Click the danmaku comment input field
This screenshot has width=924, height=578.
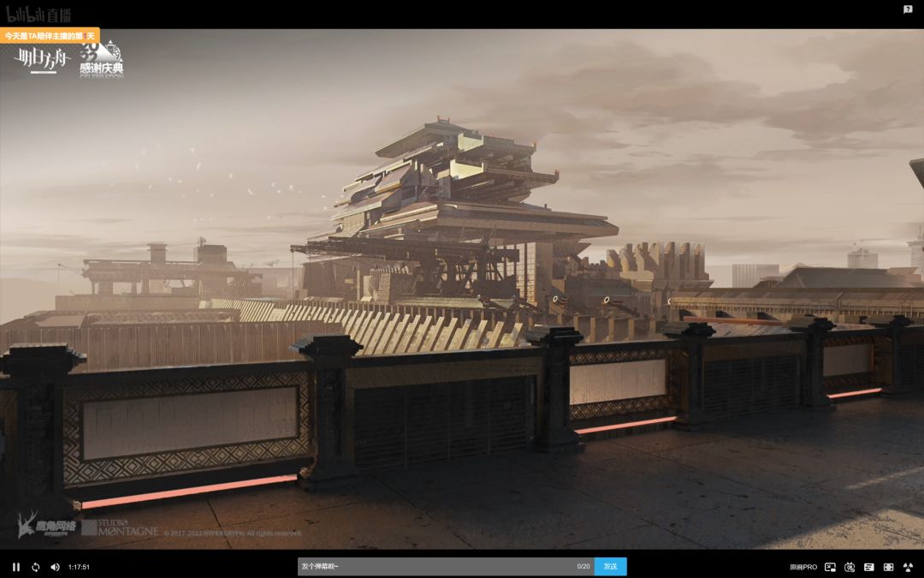446,566
